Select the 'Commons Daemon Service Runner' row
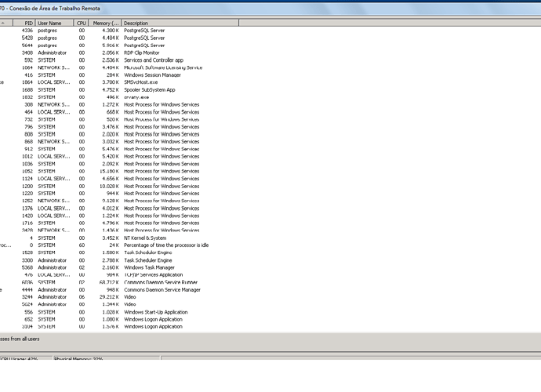 coord(119,282)
